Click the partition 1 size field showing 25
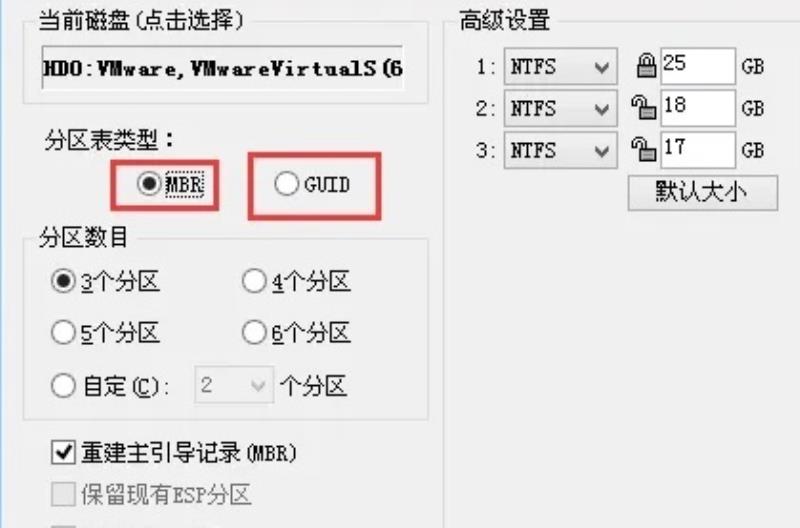Viewport: 800px width, 528px height. click(x=698, y=66)
